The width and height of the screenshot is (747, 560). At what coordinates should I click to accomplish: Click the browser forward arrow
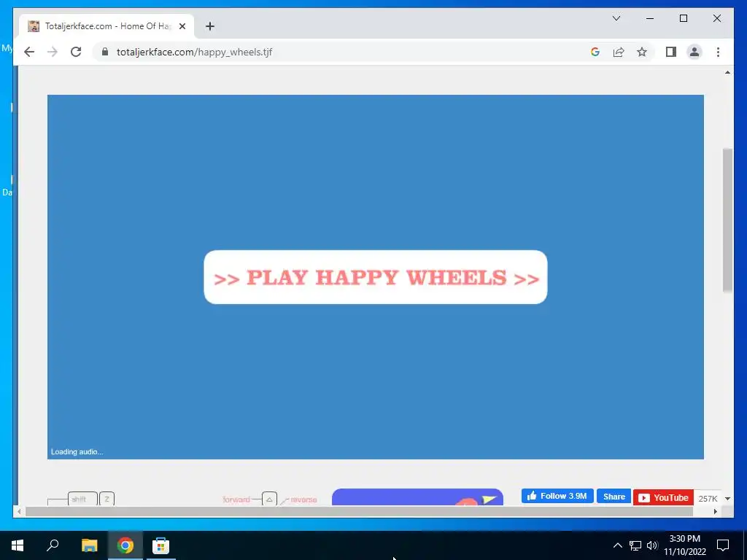(x=53, y=52)
